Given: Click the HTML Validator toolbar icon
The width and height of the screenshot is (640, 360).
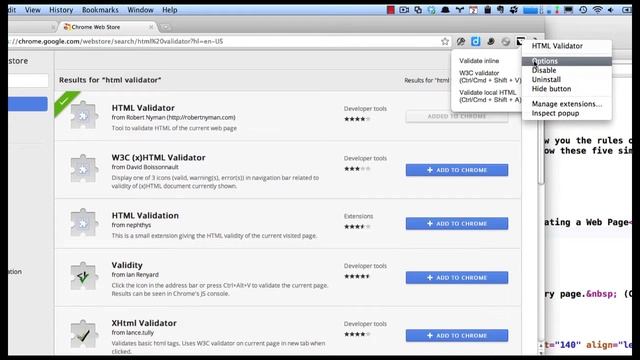Looking at the screenshot, I should 520,41.
